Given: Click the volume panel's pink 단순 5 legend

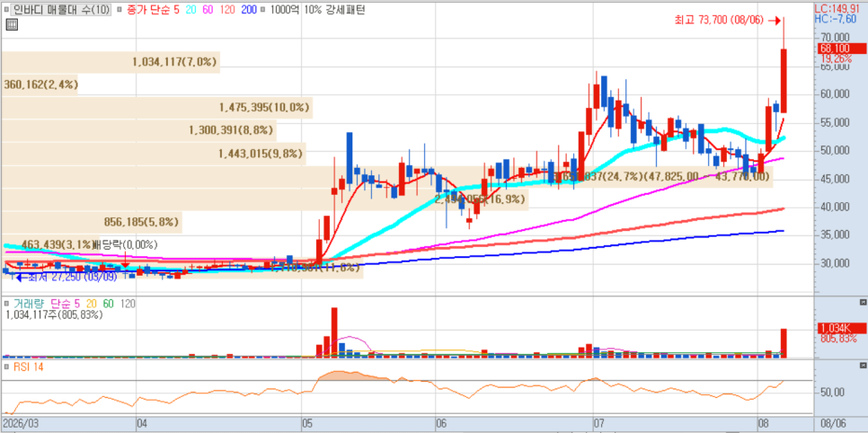Looking at the screenshot, I should (x=66, y=304).
